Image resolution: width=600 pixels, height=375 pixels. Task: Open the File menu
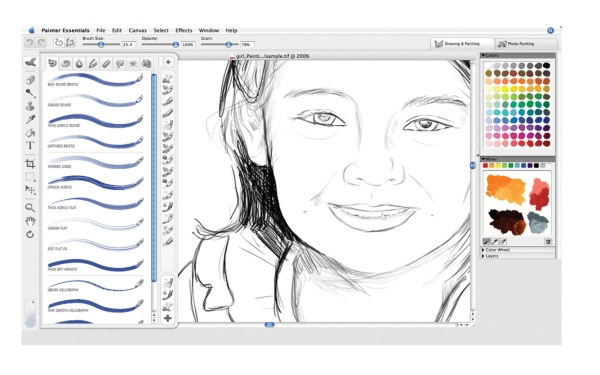coord(101,30)
